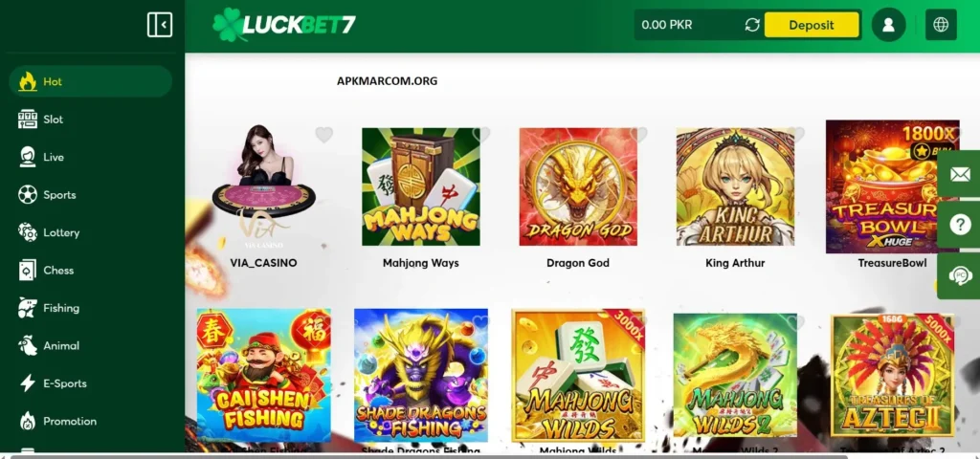Open the mail envelope side icon
The width and height of the screenshot is (980, 459).
(x=960, y=174)
